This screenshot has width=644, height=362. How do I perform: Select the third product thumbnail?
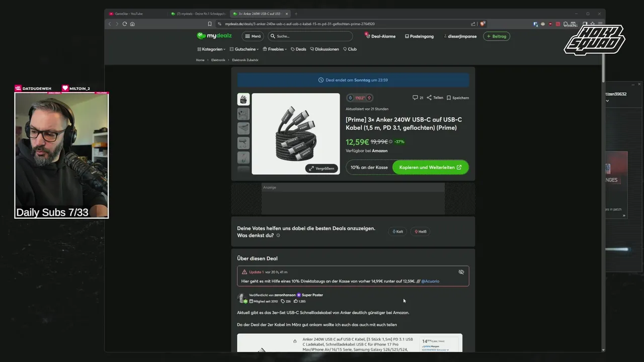coord(244,128)
